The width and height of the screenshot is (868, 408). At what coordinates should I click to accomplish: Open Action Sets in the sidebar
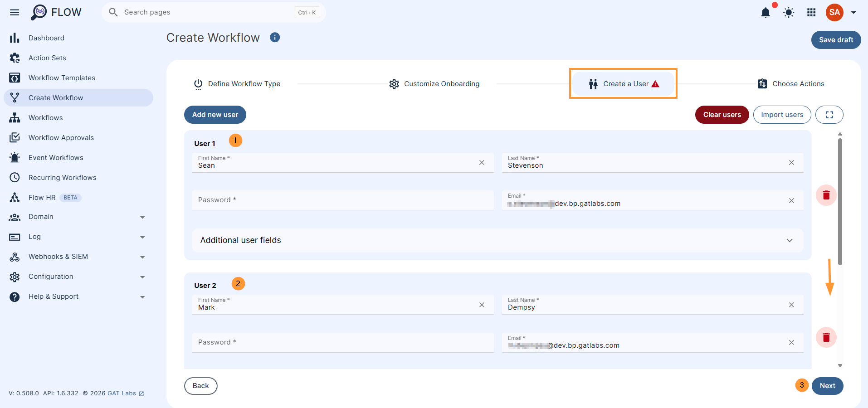(x=78, y=58)
